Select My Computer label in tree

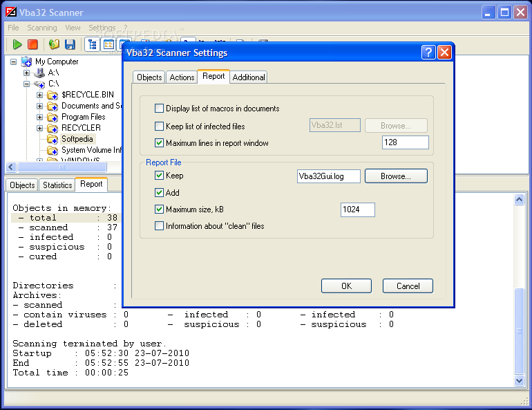(57, 62)
